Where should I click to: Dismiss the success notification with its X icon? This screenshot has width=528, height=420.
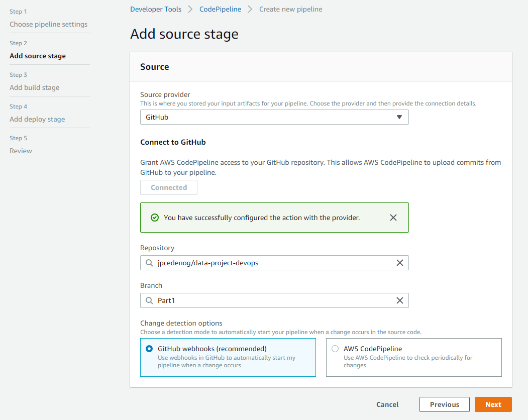[x=393, y=218]
